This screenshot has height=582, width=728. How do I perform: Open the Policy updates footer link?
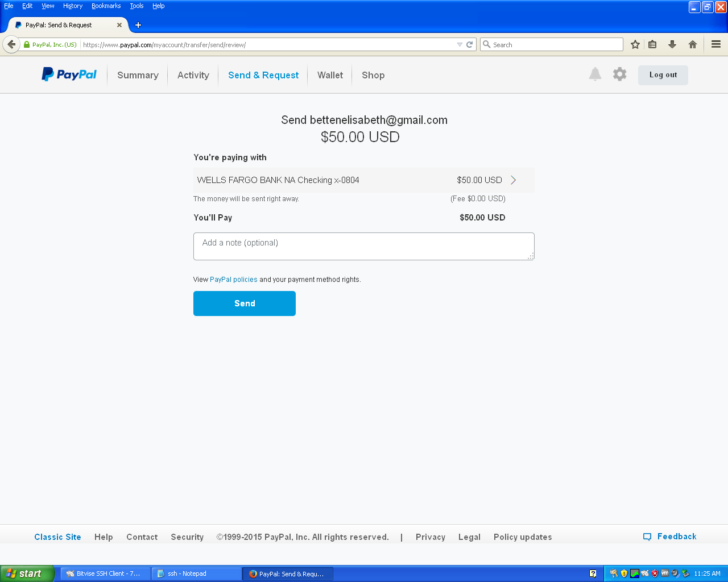[x=523, y=537]
